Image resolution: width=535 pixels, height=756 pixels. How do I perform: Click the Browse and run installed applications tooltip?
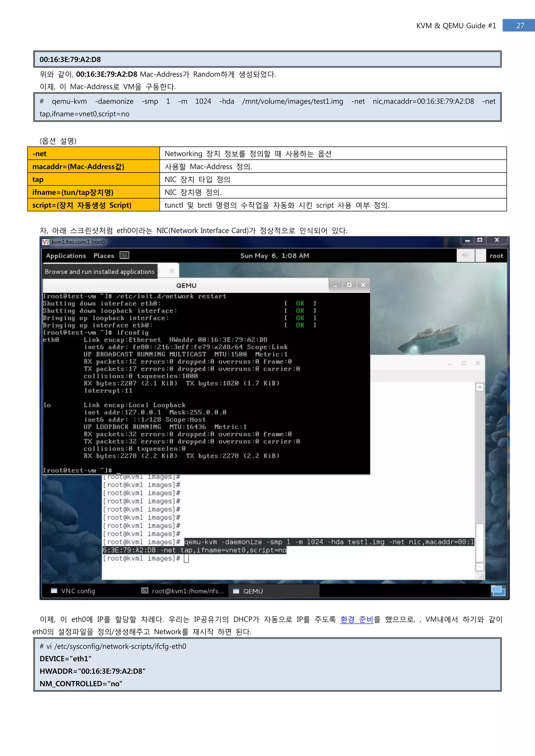(x=100, y=272)
